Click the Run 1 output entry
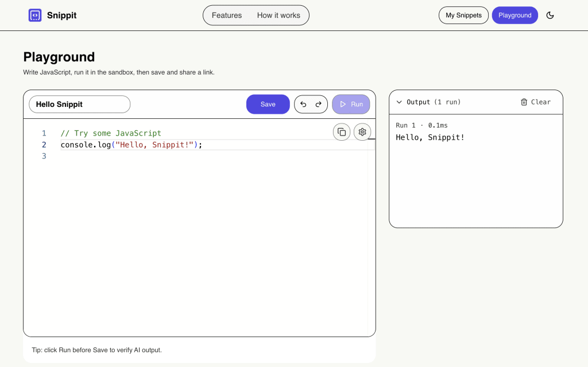 tap(421, 125)
